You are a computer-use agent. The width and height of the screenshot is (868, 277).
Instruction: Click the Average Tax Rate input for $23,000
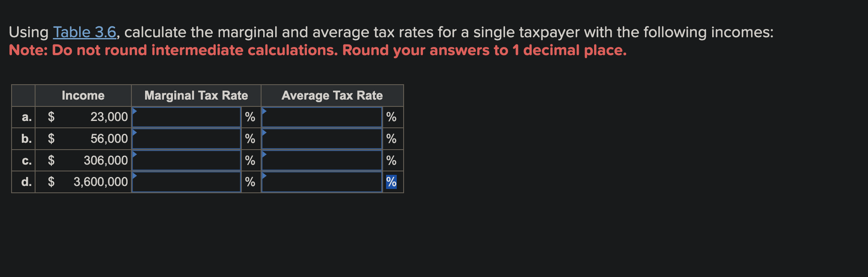point(322,117)
